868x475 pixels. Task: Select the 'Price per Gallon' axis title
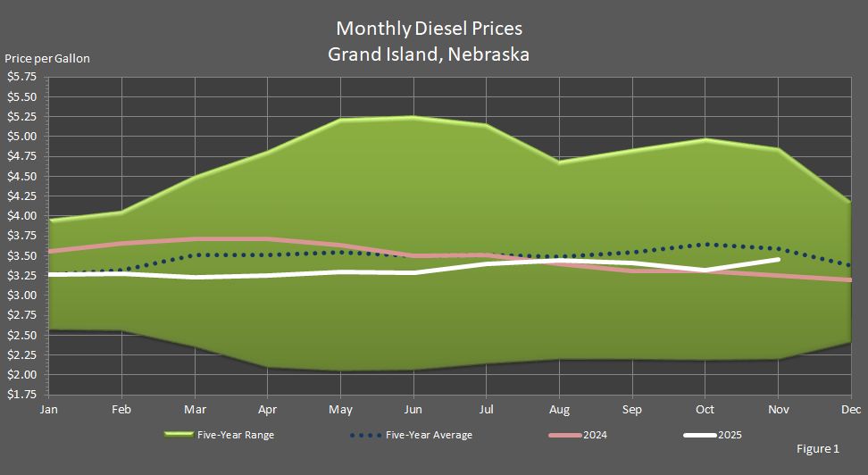pyautogui.click(x=47, y=59)
